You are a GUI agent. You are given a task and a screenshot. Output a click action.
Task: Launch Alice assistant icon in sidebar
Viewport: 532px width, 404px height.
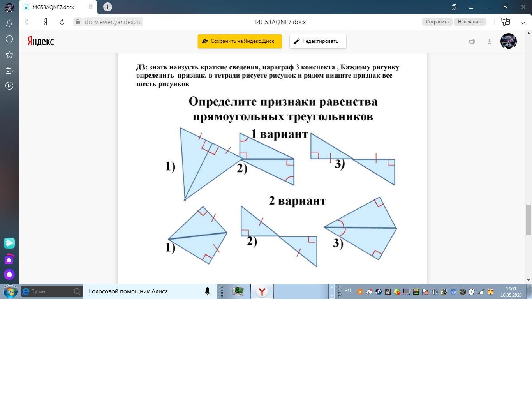(x=9, y=274)
